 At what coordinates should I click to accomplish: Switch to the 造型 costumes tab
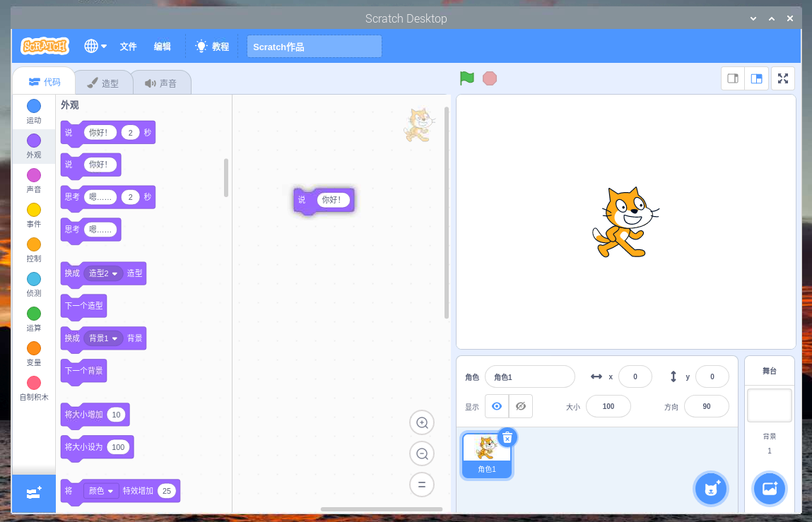pyautogui.click(x=103, y=83)
